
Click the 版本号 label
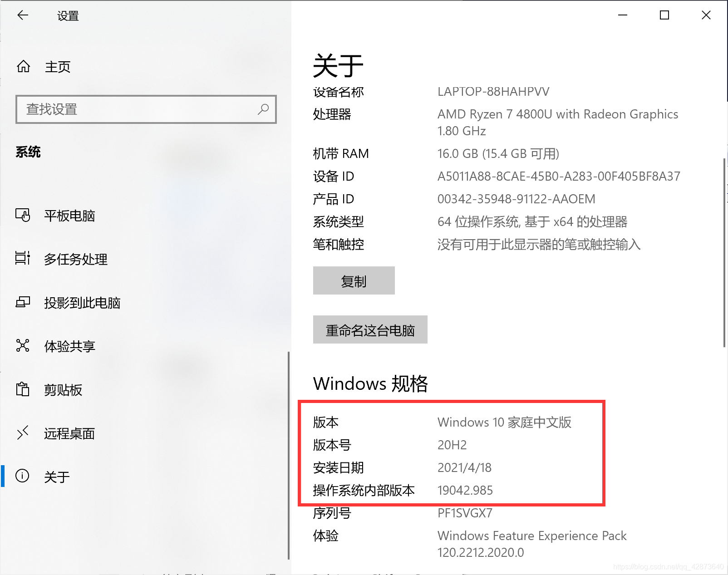tap(332, 445)
